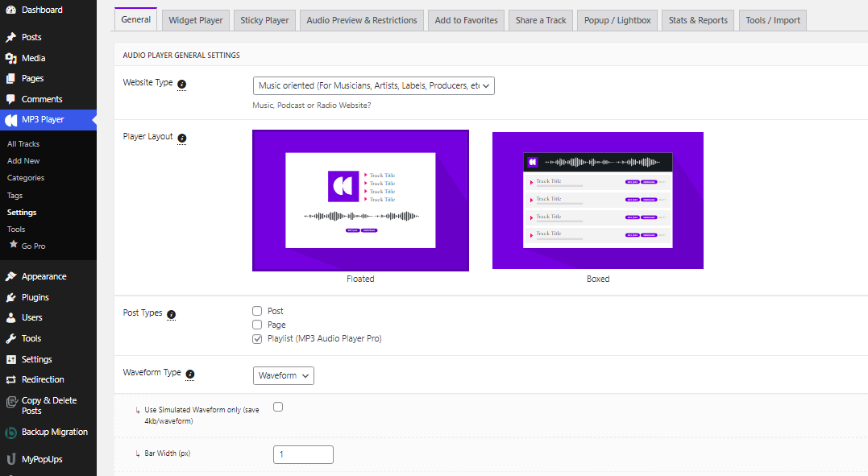868x476 pixels.
Task: Click the Player Layout info icon
Action: (181, 138)
